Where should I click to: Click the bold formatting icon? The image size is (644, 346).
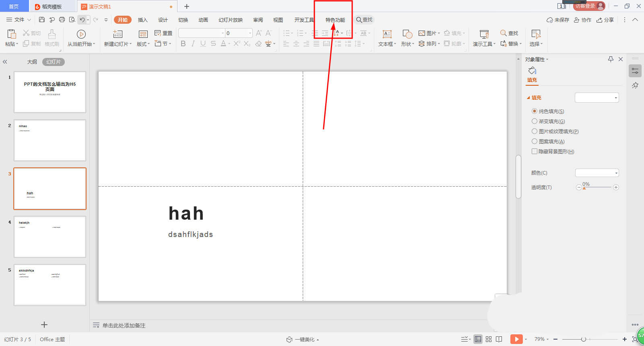(x=183, y=43)
